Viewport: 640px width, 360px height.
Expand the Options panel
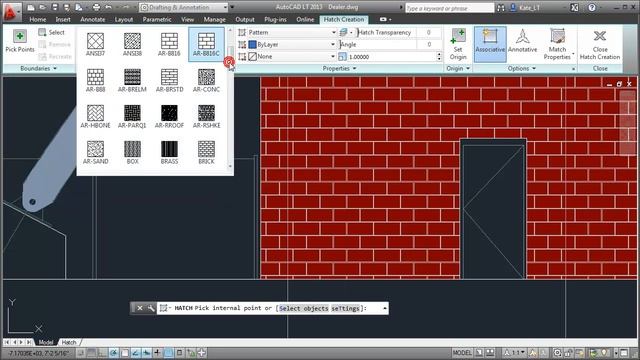coord(522,68)
